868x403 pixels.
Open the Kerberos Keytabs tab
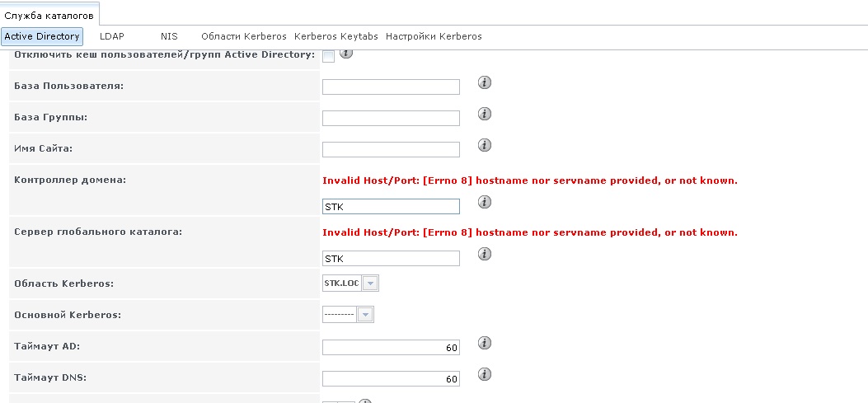coord(336,36)
